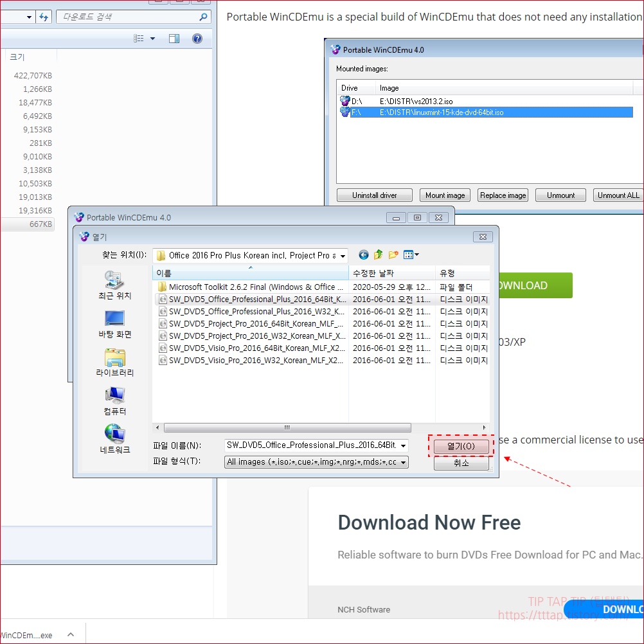
Task: Click the Unmount ALL button
Action: [618, 195]
